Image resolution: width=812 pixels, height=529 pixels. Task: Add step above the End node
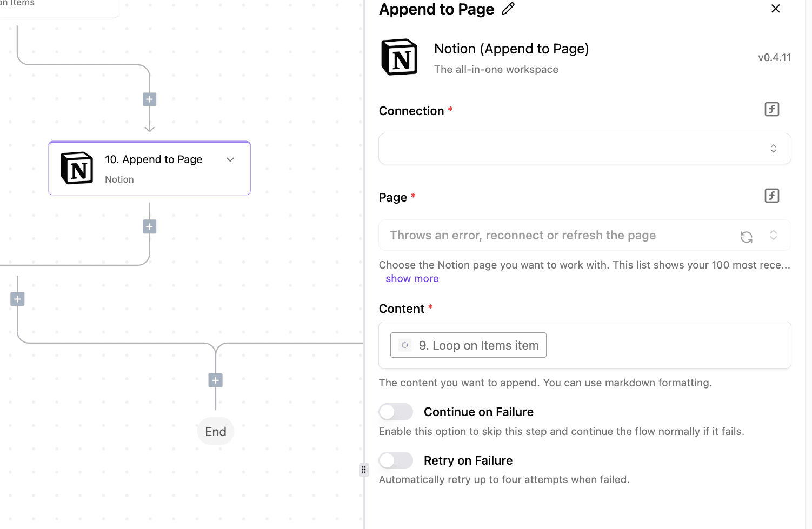click(216, 380)
